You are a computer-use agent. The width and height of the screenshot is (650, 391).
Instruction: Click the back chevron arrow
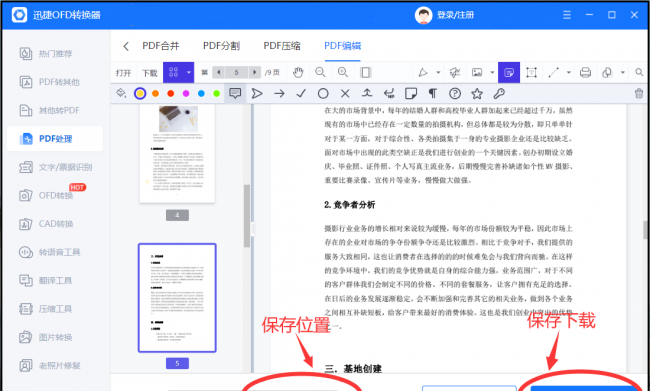click(x=126, y=46)
